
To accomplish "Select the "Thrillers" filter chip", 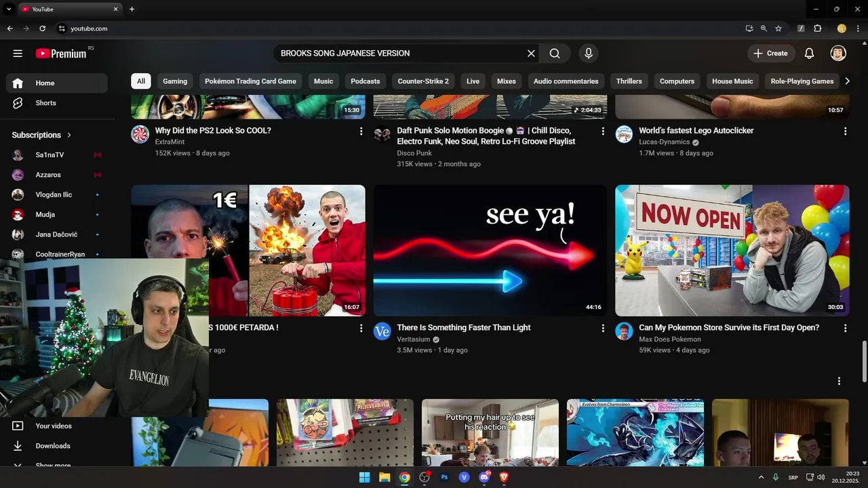I will click(629, 81).
